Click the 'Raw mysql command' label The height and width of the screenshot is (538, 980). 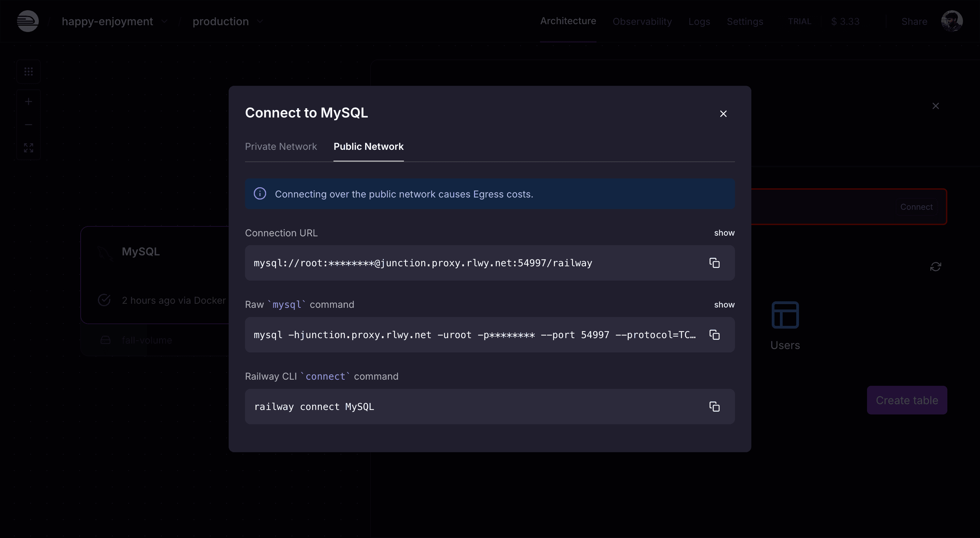point(299,304)
